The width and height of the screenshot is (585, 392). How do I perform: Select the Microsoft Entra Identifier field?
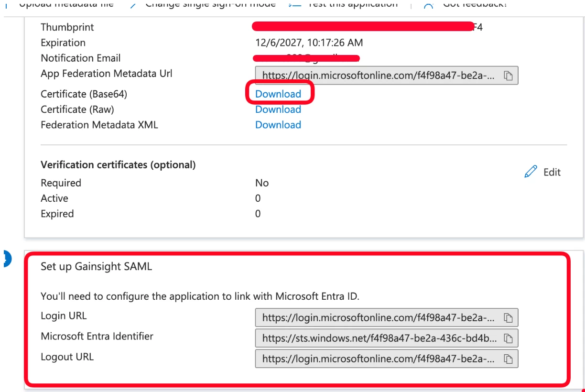tap(387, 338)
